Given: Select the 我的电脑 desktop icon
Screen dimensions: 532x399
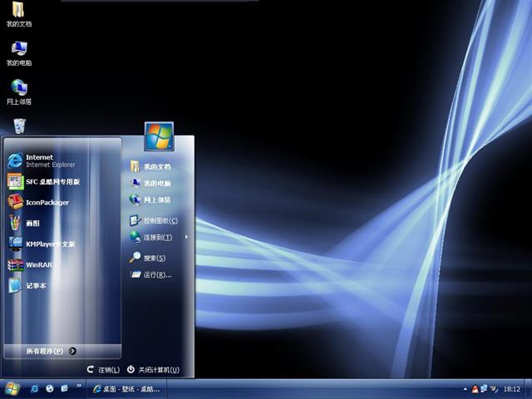Looking at the screenshot, I should pyautogui.click(x=19, y=53).
